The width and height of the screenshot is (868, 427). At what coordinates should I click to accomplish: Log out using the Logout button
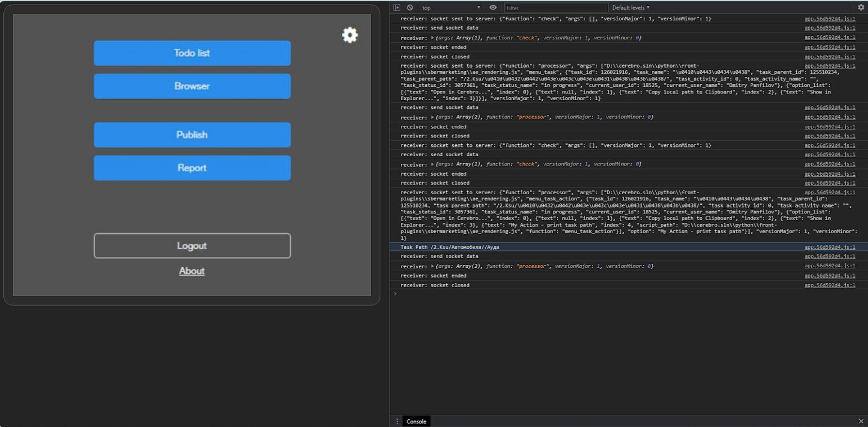[192, 246]
